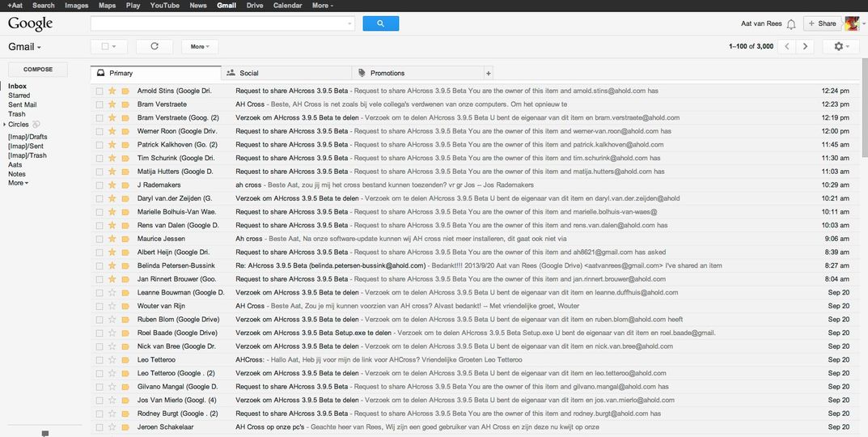Viewport: 868px width, 437px height.
Task: Tick the checkbox for Daryl van der Zeijden message
Action: (99, 198)
